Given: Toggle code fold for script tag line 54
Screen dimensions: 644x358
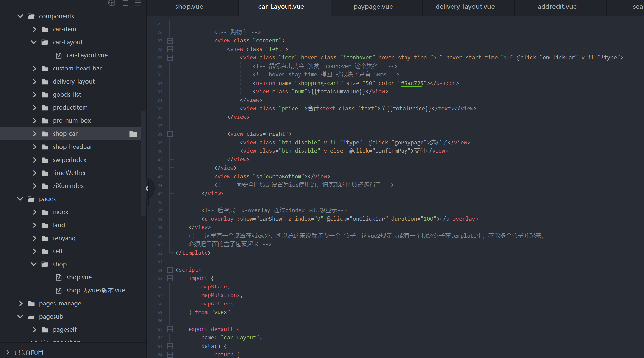Looking at the screenshot, I should coord(170,270).
